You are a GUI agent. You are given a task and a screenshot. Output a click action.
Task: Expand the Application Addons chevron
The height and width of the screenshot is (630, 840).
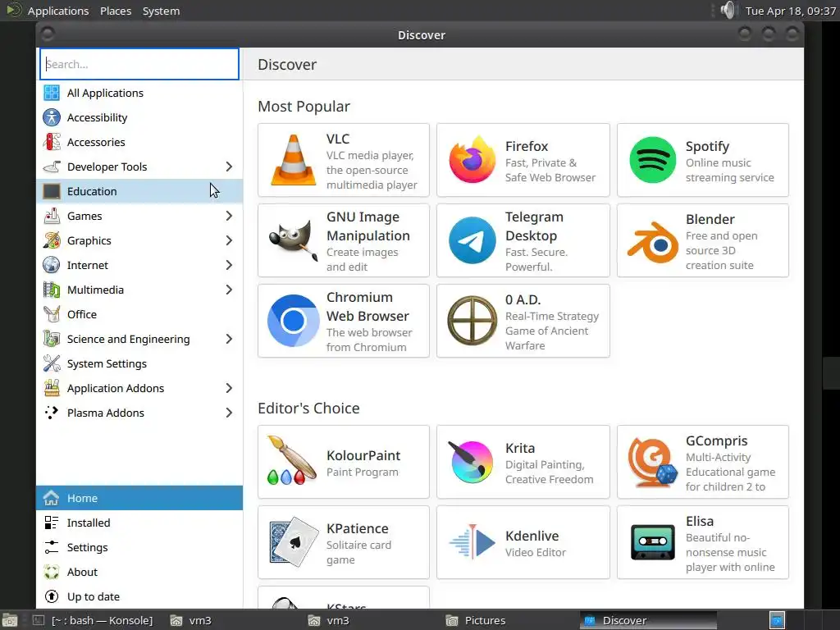tap(230, 388)
